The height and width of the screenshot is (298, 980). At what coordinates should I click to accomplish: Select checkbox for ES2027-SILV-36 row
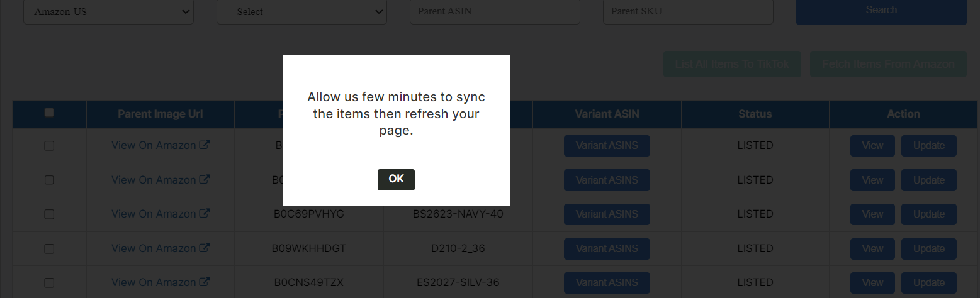pos(49,283)
